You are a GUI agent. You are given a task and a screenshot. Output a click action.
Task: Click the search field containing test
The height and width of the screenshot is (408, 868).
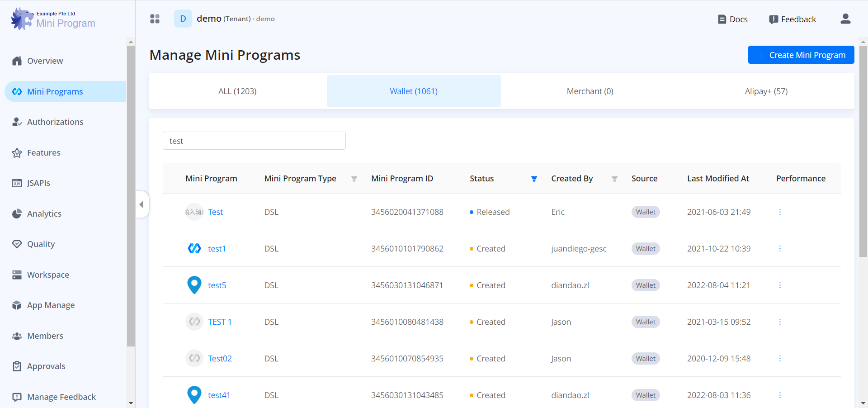pyautogui.click(x=254, y=141)
